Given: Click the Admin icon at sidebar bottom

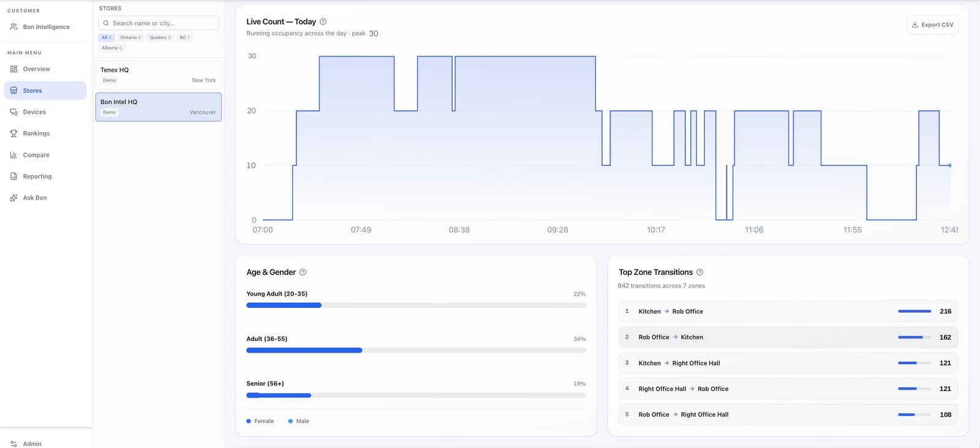Looking at the screenshot, I should pyautogui.click(x=13, y=444).
